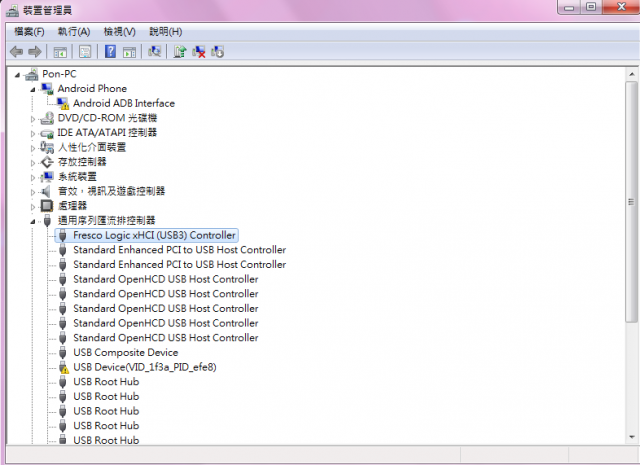Click the vertical scrollbar thumb
The width and height of the screenshot is (640, 465).
[631, 202]
